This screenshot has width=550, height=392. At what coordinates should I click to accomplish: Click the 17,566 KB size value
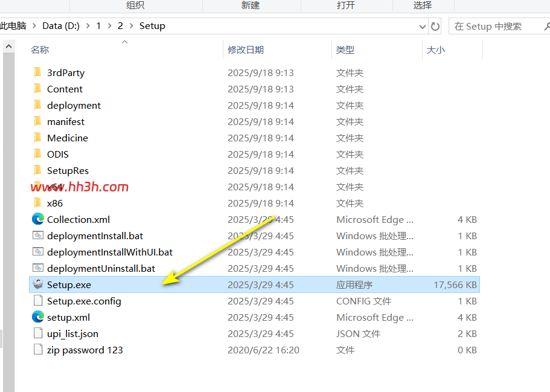click(455, 284)
